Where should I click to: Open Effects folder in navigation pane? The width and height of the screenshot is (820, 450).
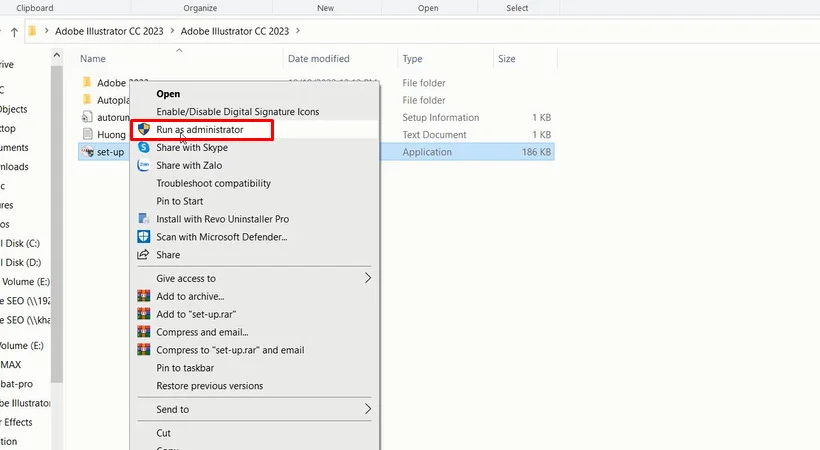click(x=17, y=422)
